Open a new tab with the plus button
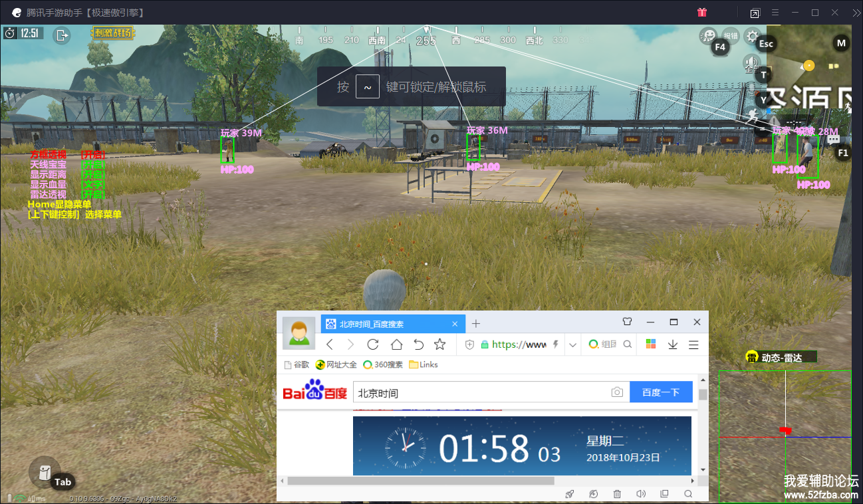863x504 pixels. [476, 324]
